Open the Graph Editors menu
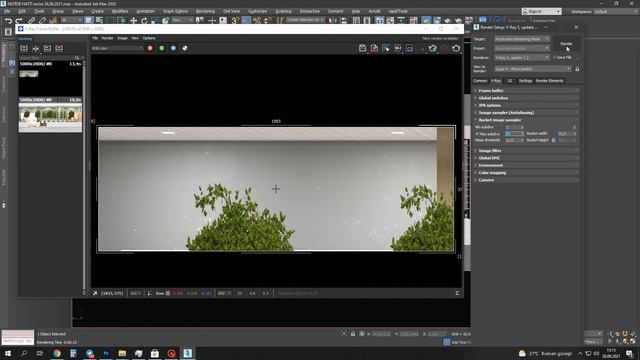 point(176,11)
